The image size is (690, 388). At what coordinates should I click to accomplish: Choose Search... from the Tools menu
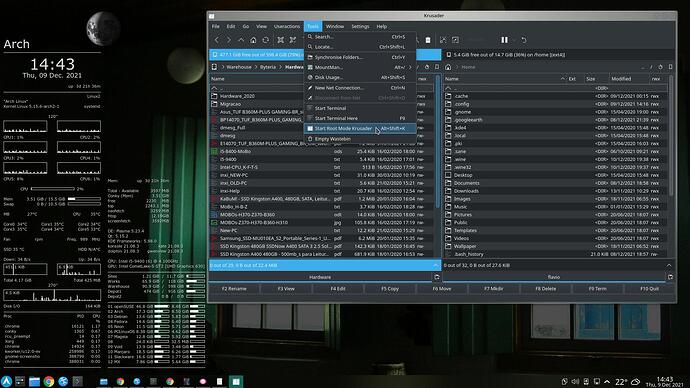(x=360, y=37)
